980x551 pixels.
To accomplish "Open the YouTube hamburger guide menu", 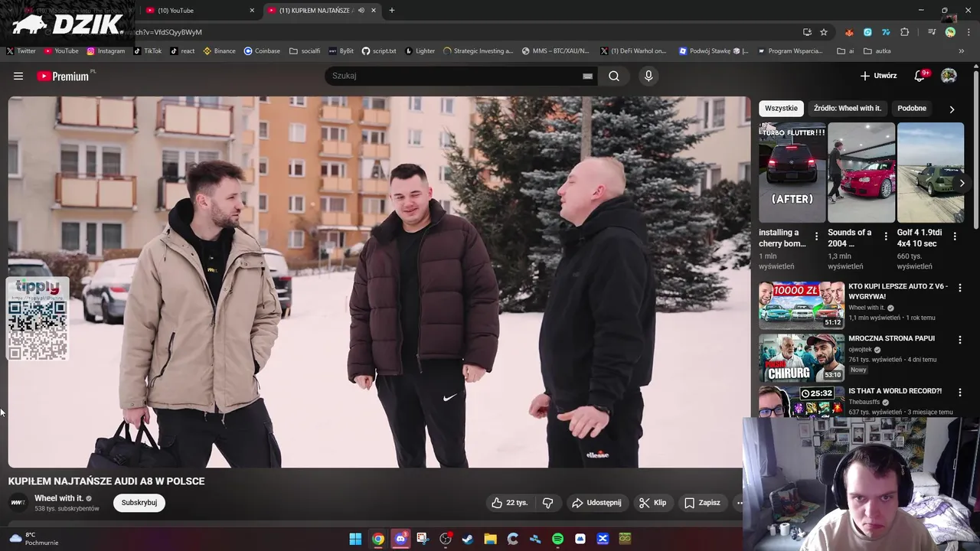I will (18, 76).
